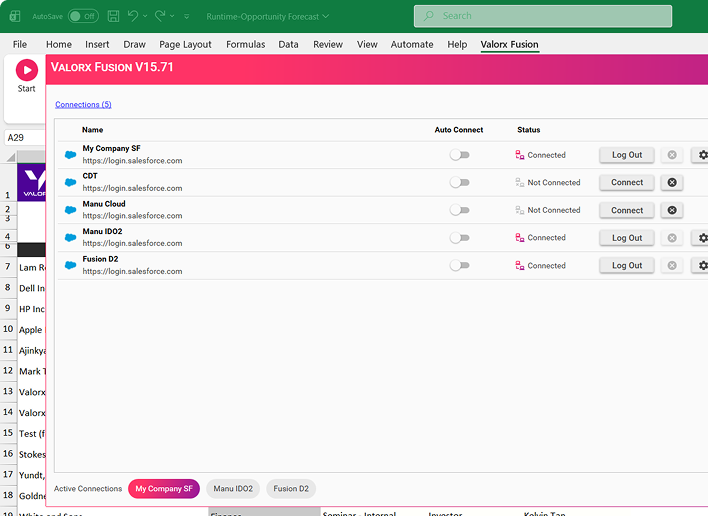Select Fusion D2 active connection pill
The height and width of the screenshot is (516, 708).
291,488
